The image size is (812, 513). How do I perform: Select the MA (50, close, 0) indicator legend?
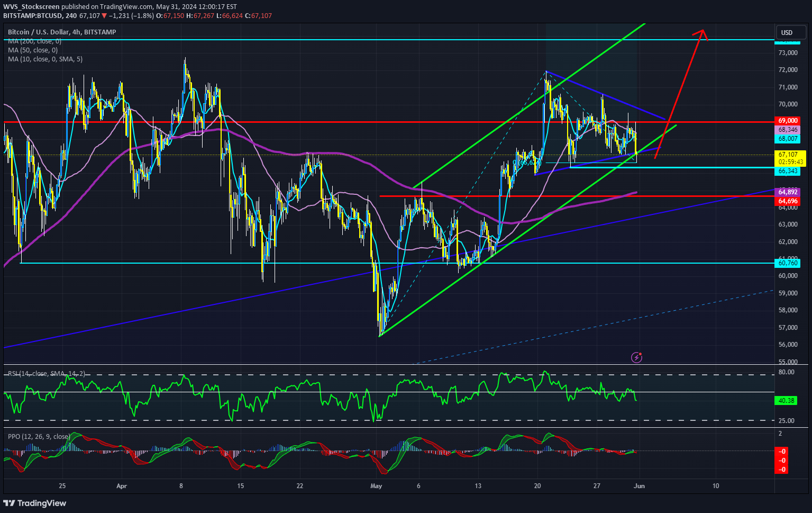point(33,50)
